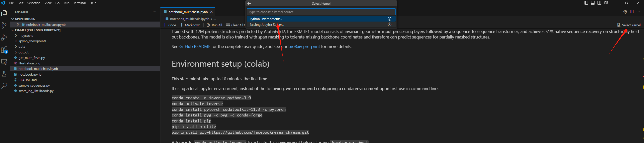644x145 pixels.
Task: Show info for Python Environments option
Action: click(390, 19)
